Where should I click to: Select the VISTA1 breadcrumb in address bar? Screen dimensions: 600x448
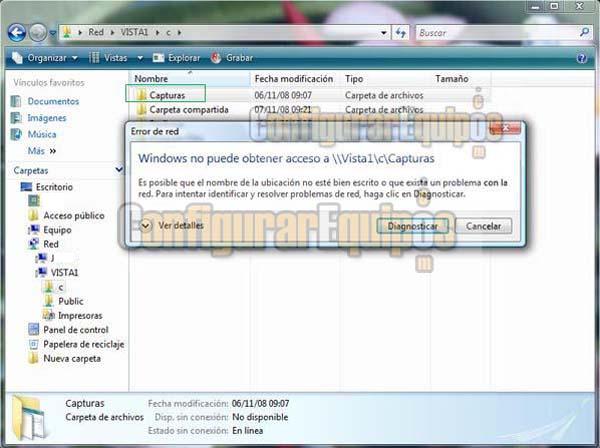pyautogui.click(x=134, y=33)
